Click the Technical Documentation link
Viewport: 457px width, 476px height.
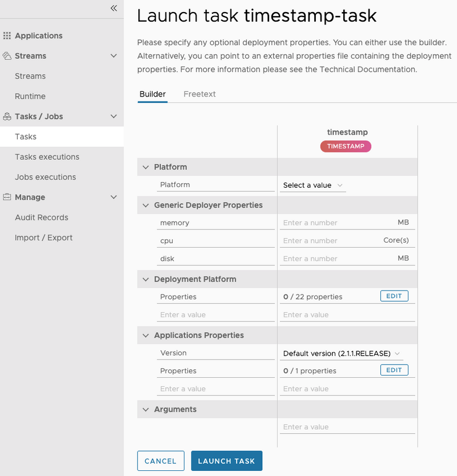pyautogui.click(x=384, y=69)
